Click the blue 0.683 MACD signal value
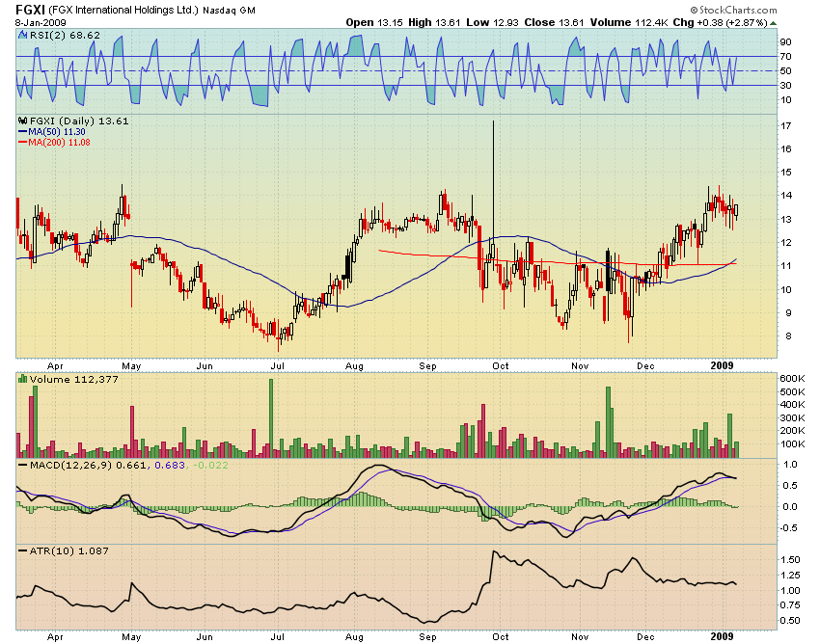This screenshot has width=820, height=644. 170,465
